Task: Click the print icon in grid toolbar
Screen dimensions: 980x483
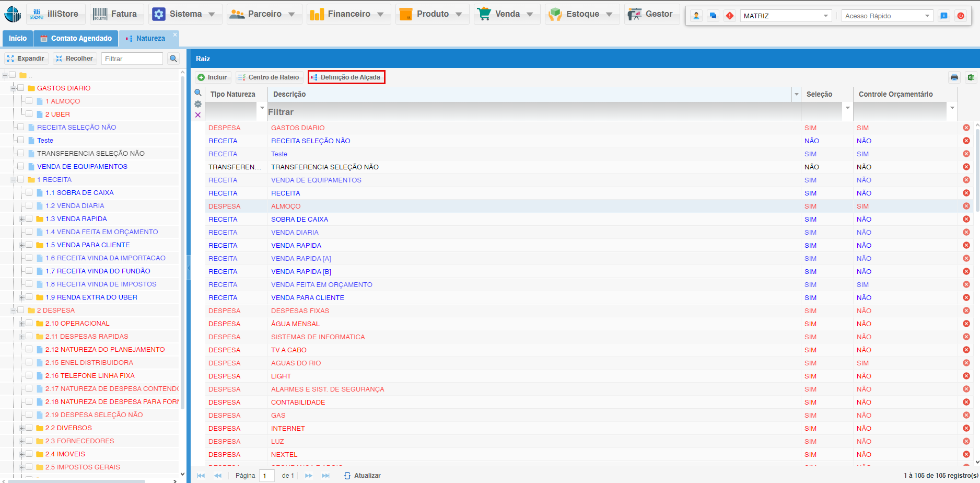Action: [x=954, y=77]
